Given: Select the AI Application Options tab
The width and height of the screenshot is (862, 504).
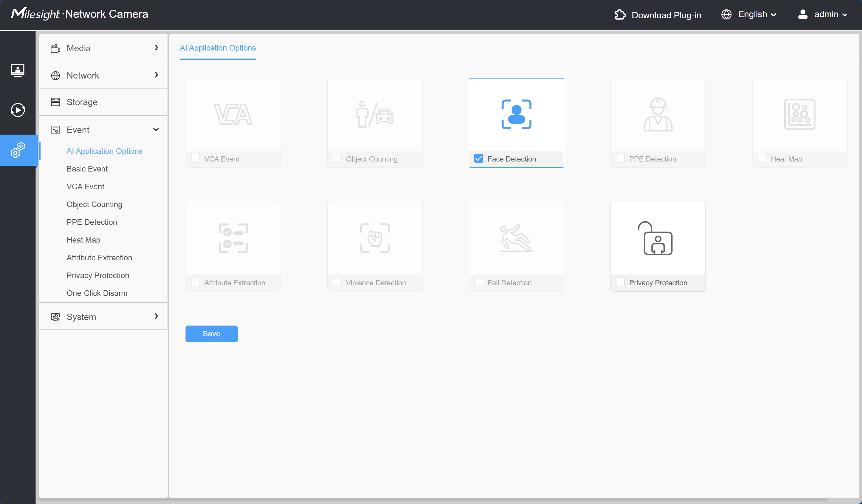Looking at the screenshot, I should [x=218, y=48].
